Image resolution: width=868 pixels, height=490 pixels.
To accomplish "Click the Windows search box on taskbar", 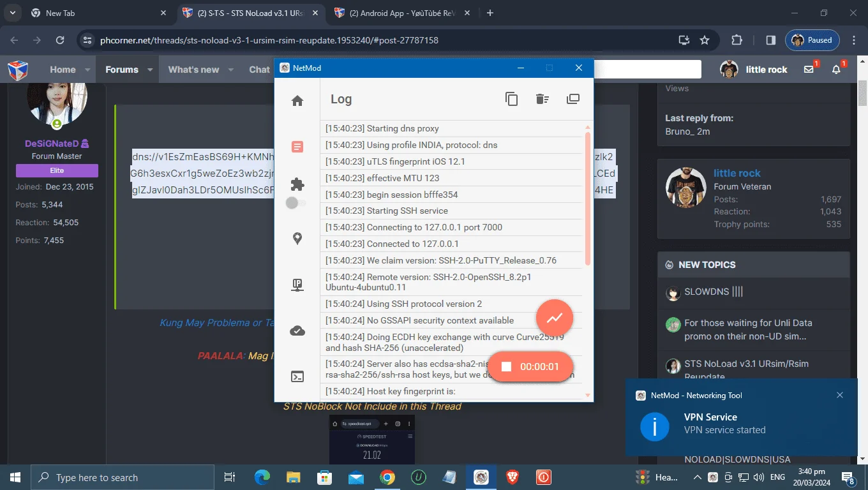I will (123, 477).
